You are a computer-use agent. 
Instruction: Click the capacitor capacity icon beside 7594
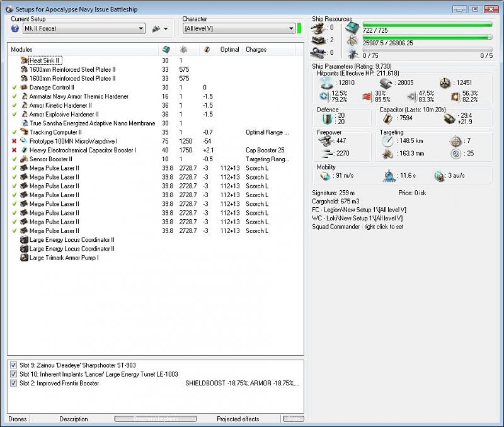coord(387,118)
